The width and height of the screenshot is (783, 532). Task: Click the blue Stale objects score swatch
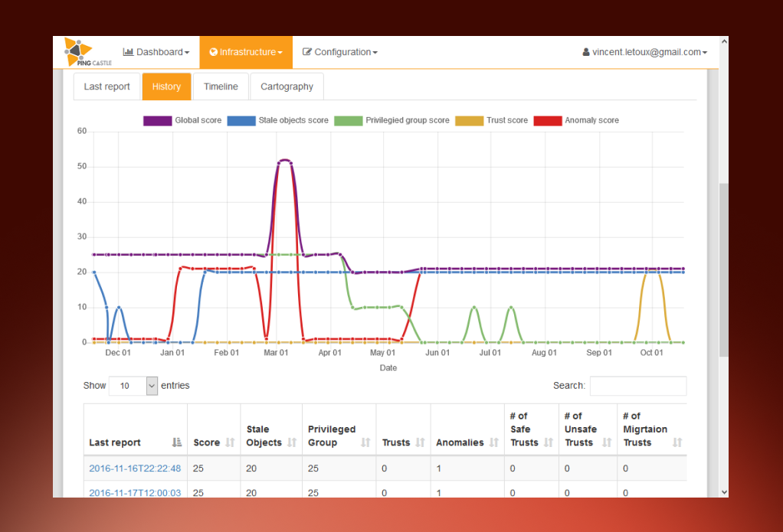coord(241,121)
